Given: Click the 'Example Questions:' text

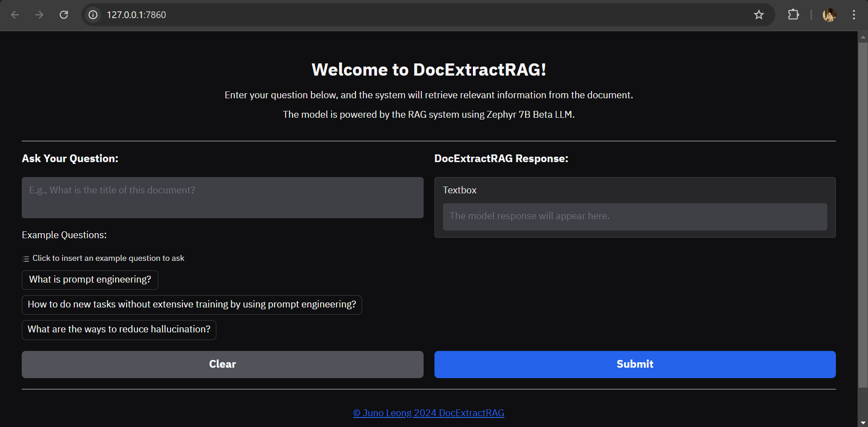Looking at the screenshot, I should pos(64,235).
